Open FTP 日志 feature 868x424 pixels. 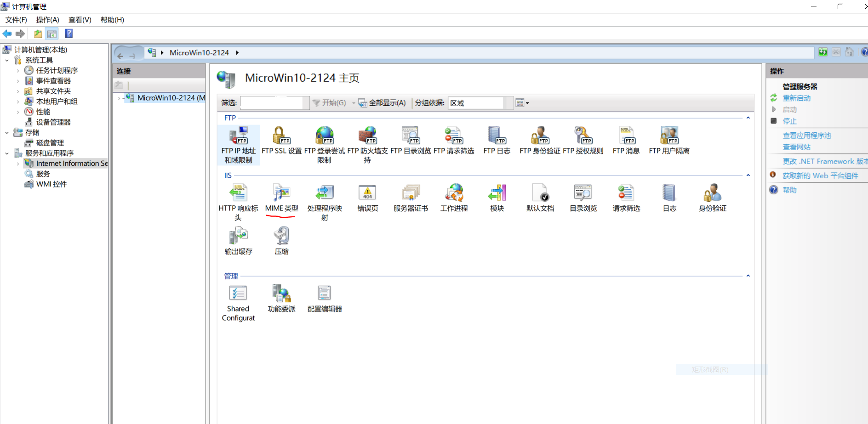[x=497, y=141]
